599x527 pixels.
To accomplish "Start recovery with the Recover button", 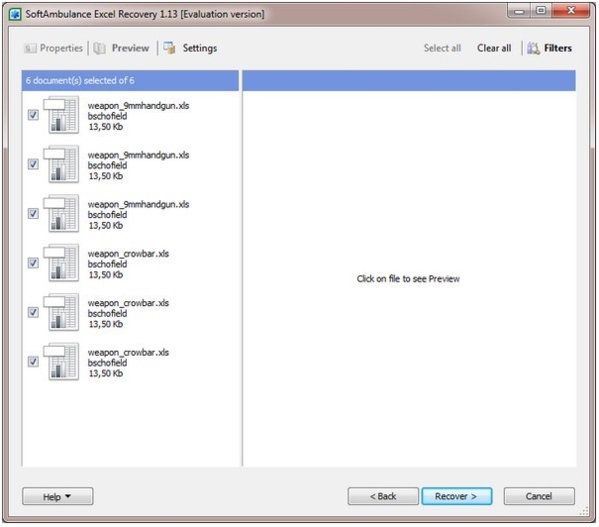I will point(457,496).
